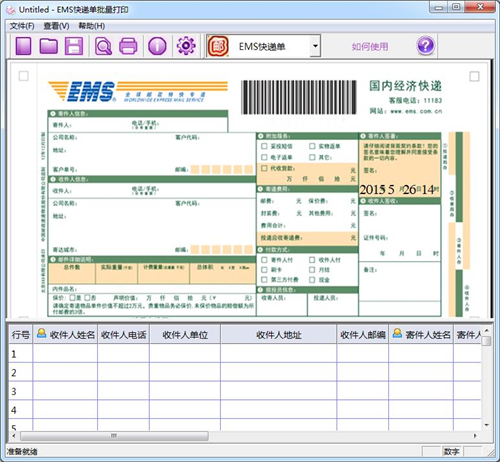Open a file using the folder icon
The height and width of the screenshot is (462, 500).
[49, 46]
